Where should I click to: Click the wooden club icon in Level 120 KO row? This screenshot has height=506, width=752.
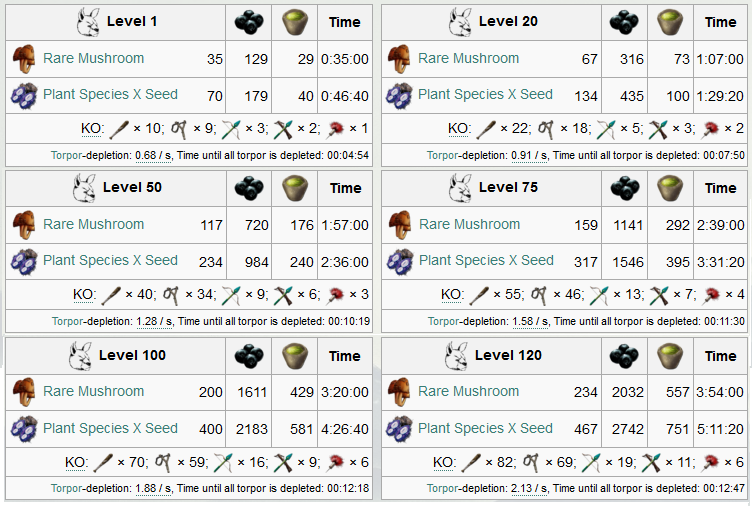pyautogui.click(x=471, y=463)
